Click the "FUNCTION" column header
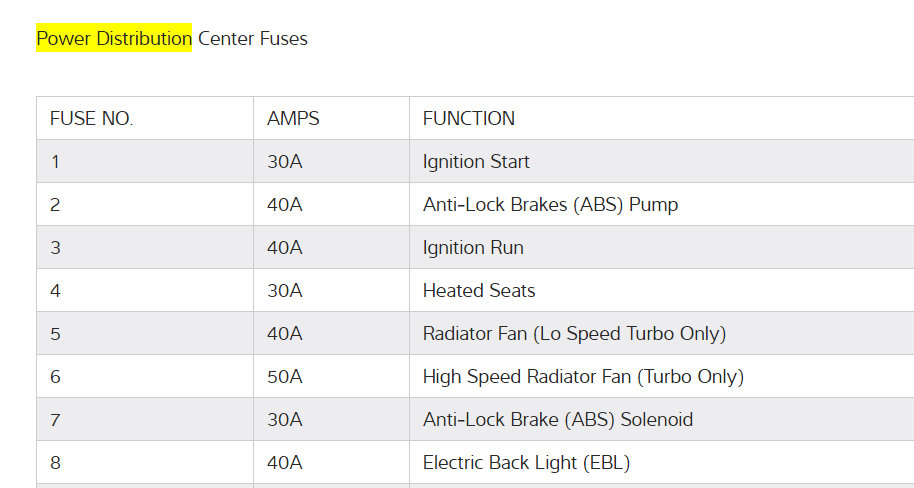This screenshot has height=488, width=914. coord(469,118)
